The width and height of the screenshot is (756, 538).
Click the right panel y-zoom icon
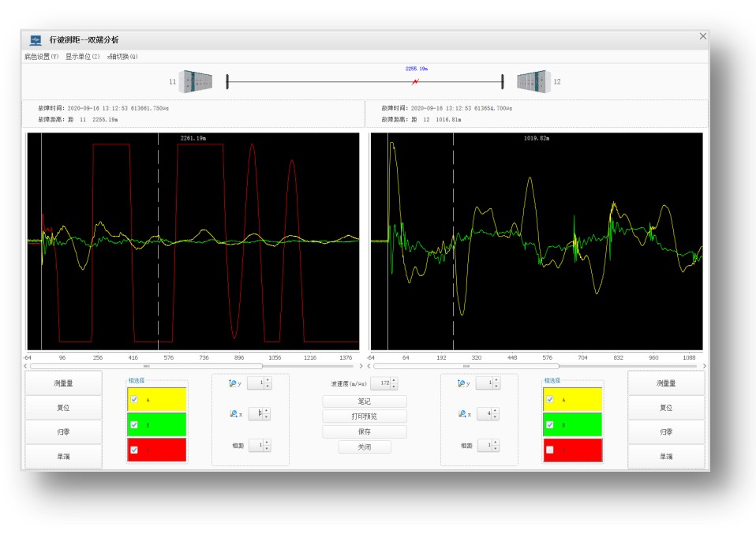[462, 383]
